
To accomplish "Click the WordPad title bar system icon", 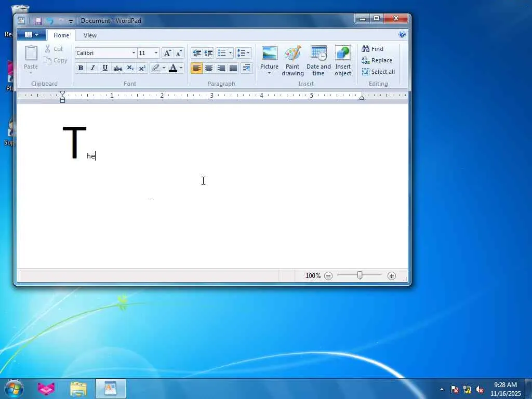I will [x=21, y=21].
